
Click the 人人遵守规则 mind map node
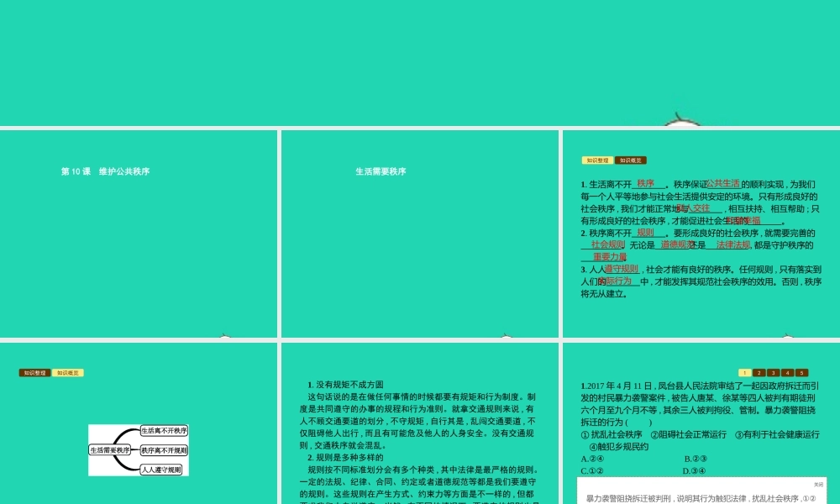[x=160, y=470]
